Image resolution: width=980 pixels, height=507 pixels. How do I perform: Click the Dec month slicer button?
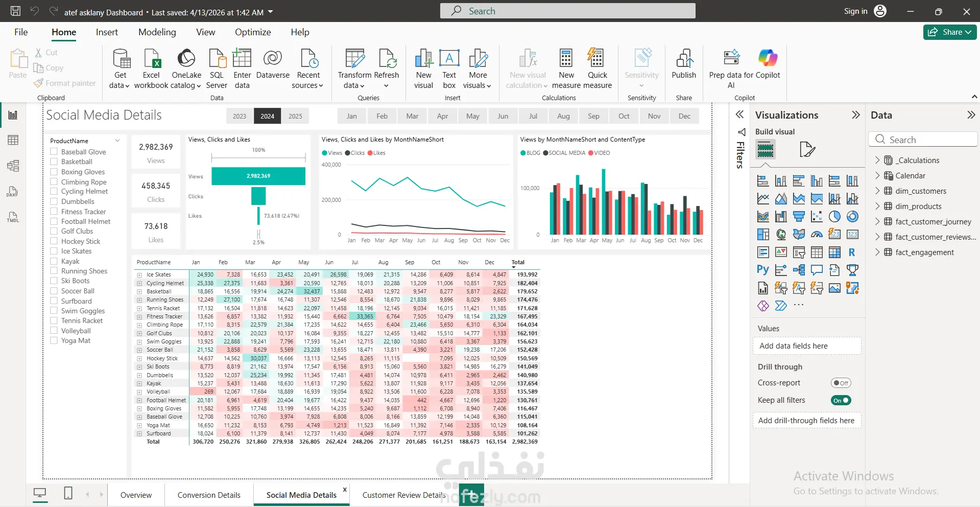pyautogui.click(x=684, y=116)
